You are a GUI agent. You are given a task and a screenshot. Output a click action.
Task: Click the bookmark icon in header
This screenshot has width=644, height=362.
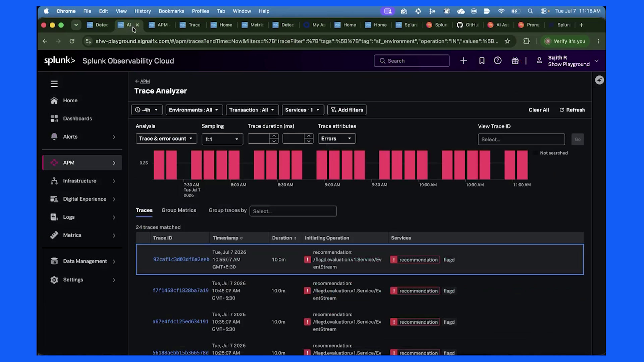point(482,61)
